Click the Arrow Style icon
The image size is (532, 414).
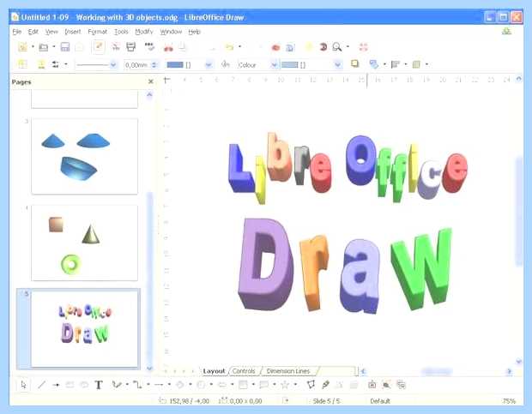pos(55,64)
